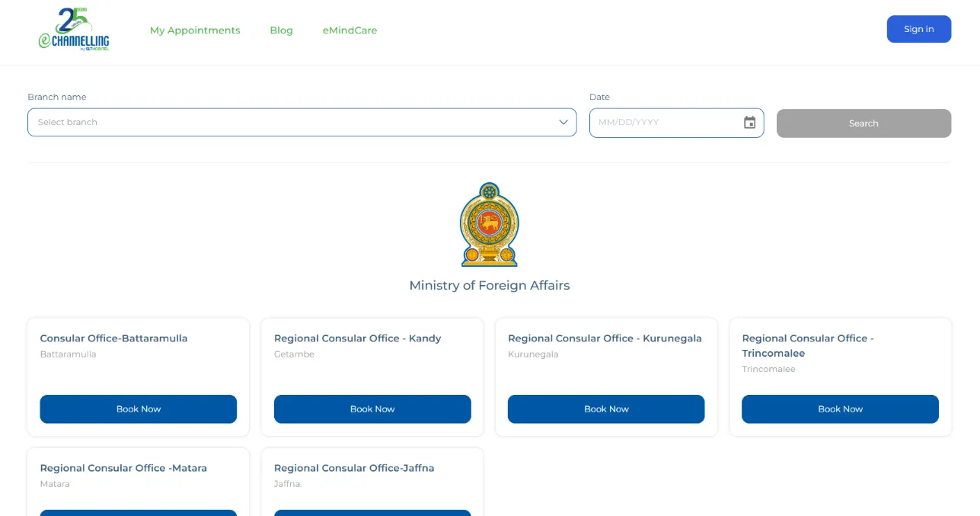Click the Ministry of Foreign Affairs heading
The image size is (980, 516).
click(490, 285)
